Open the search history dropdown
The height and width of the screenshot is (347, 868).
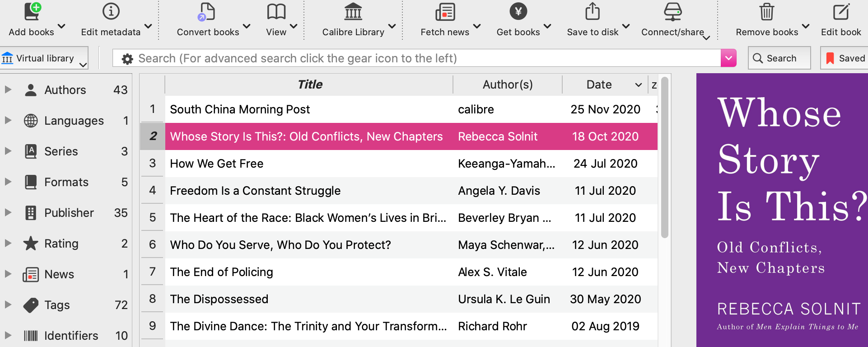point(728,58)
